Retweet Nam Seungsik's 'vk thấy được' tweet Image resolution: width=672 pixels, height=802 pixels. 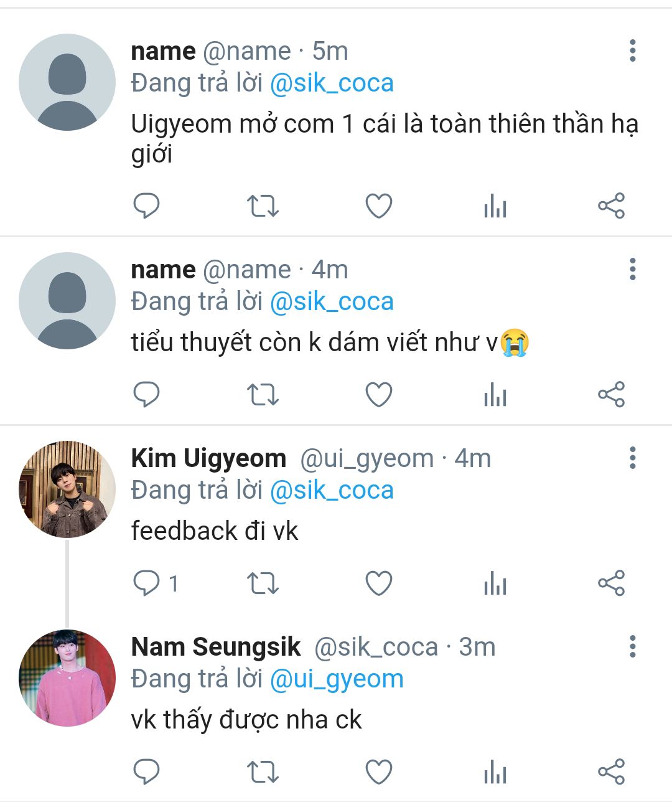263,772
